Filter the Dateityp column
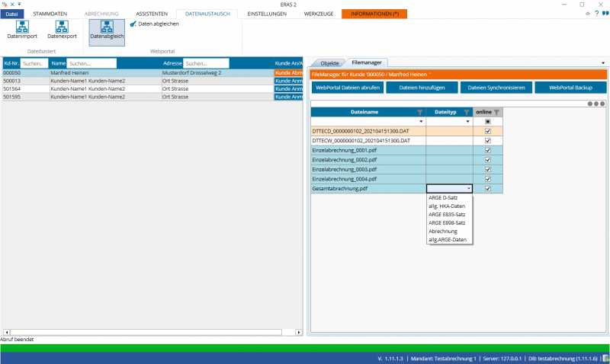 (467, 112)
